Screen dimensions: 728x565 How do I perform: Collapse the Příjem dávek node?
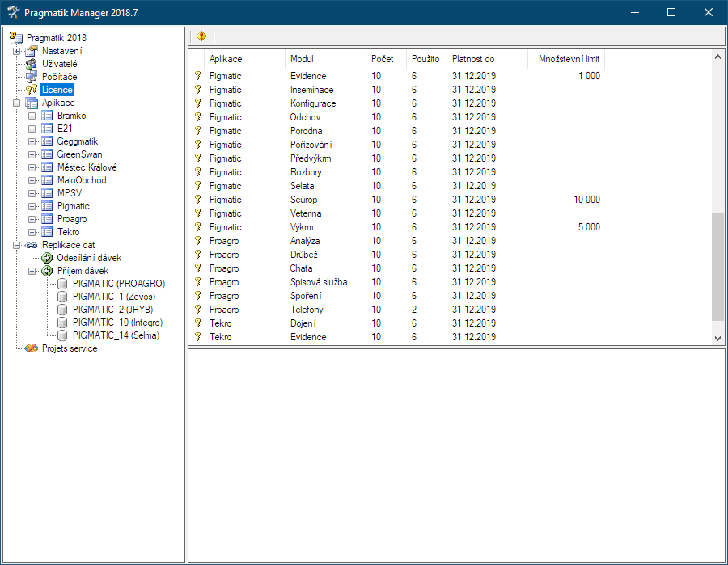[32, 271]
